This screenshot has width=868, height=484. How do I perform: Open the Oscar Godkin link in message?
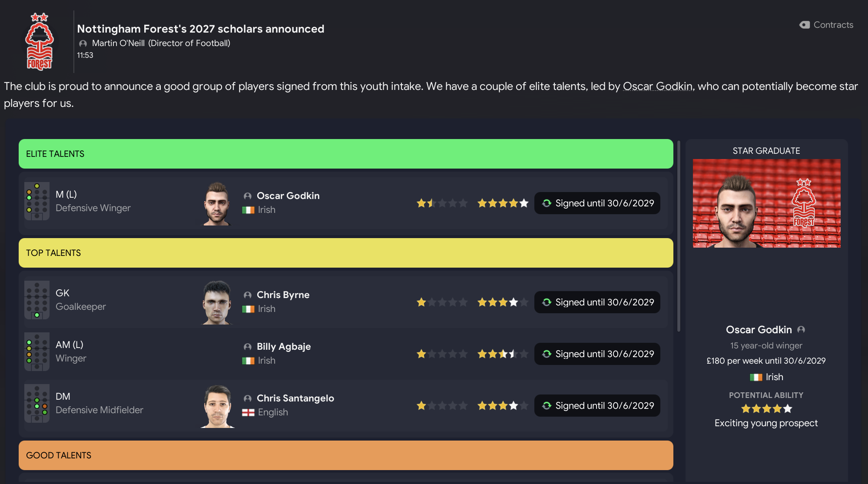tap(657, 86)
